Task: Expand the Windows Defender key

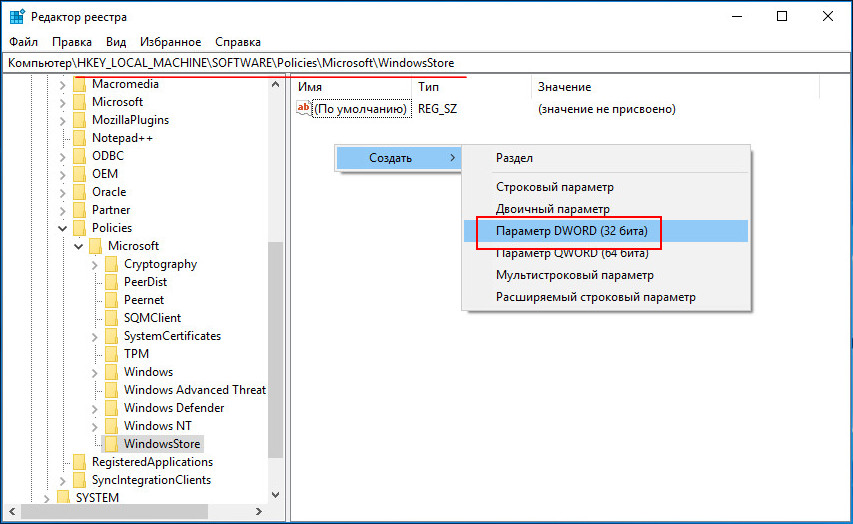Action: pyautogui.click(x=95, y=409)
